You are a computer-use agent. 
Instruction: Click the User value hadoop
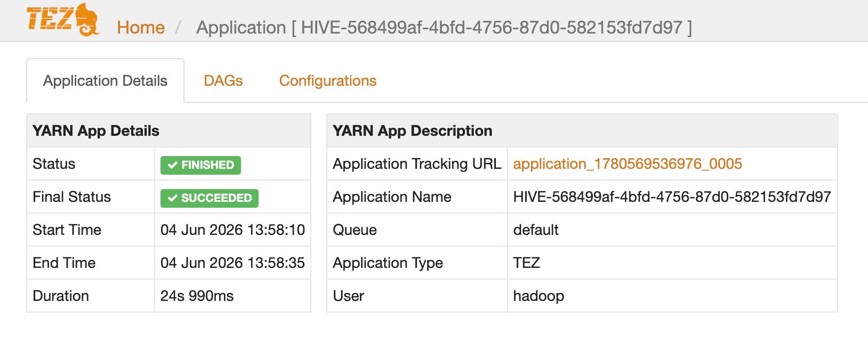point(539,296)
